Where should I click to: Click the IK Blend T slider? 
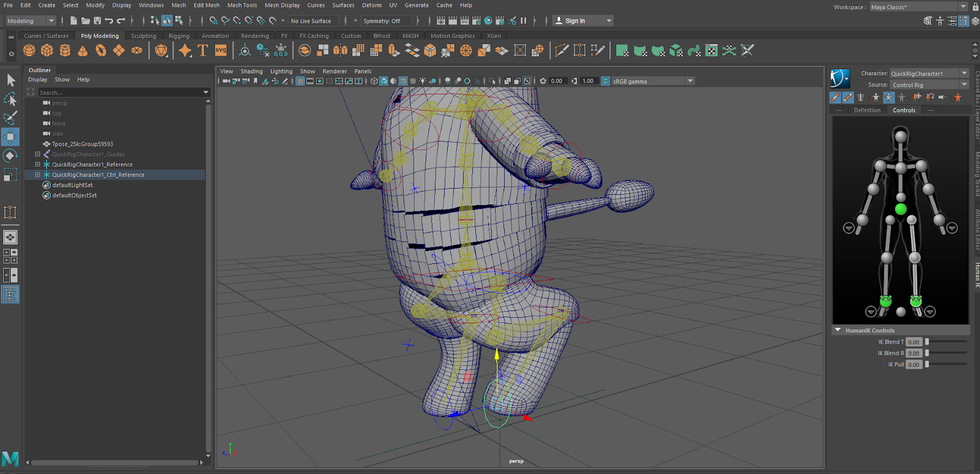click(946, 342)
